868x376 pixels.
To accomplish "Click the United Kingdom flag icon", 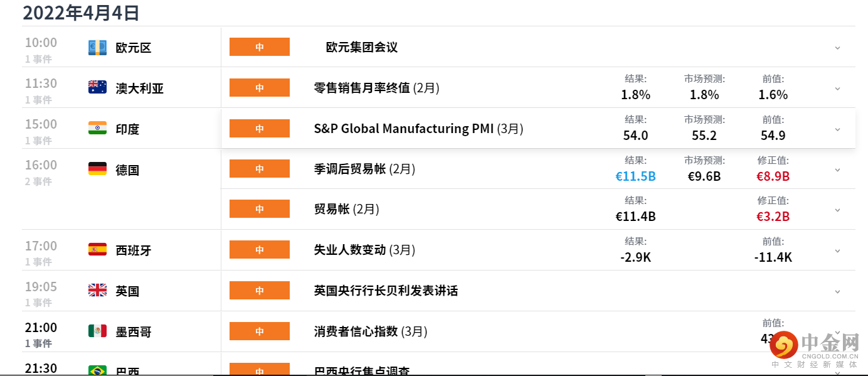I will click(97, 291).
